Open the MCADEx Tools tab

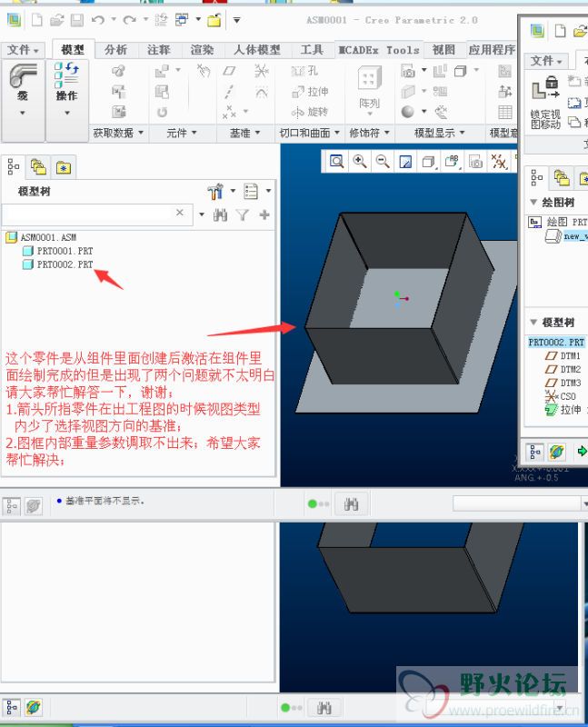pyautogui.click(x=379, y=50)
